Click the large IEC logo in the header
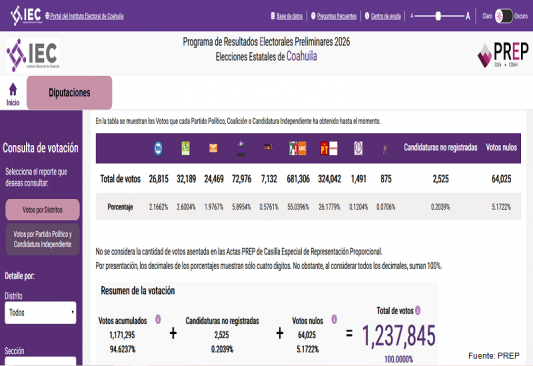Screen dimensions: 533x366 [33, 55]
